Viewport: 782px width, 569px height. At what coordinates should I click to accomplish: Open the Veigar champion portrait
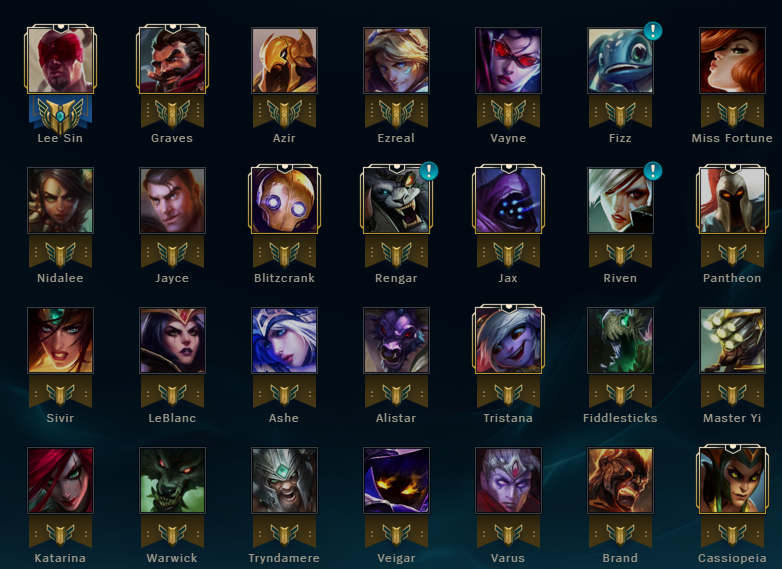[396, 481]
